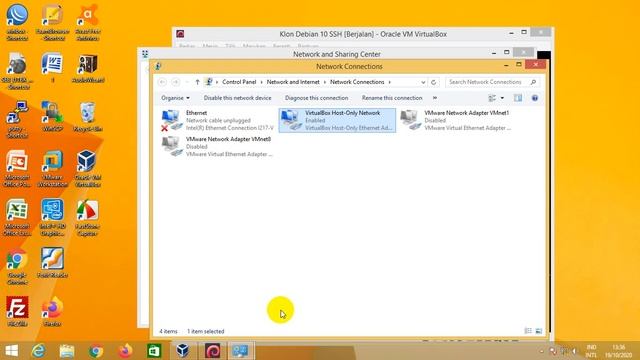Show more toolbar commands chevron
The width and height of the screenshot is (640, 360).
[x=435, y=98]
